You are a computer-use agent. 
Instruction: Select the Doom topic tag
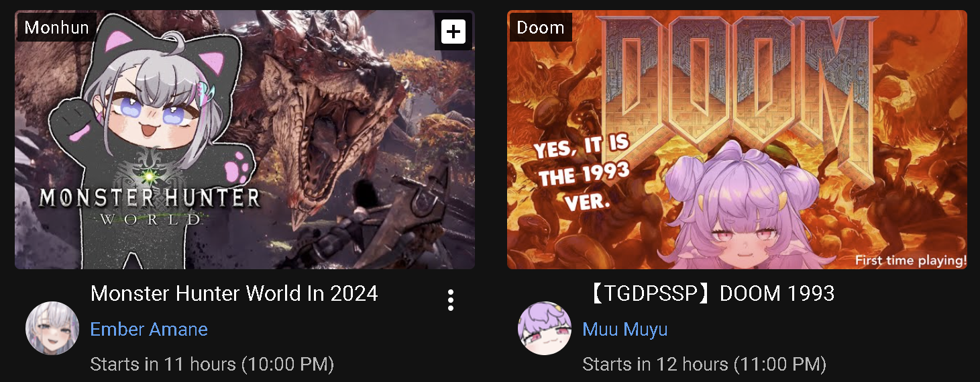point(541,28)
